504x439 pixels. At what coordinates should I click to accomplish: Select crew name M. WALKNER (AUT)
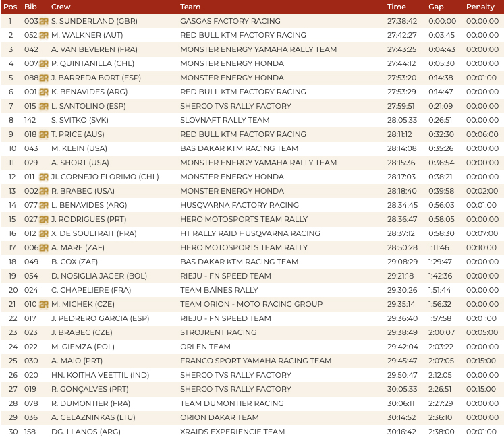[x=87, y=35]
